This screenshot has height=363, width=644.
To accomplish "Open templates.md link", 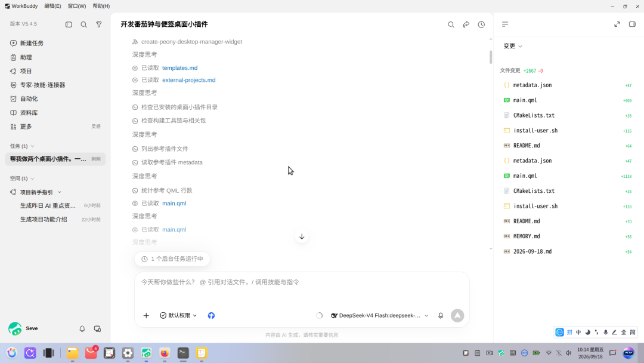I will click(180, 68).
